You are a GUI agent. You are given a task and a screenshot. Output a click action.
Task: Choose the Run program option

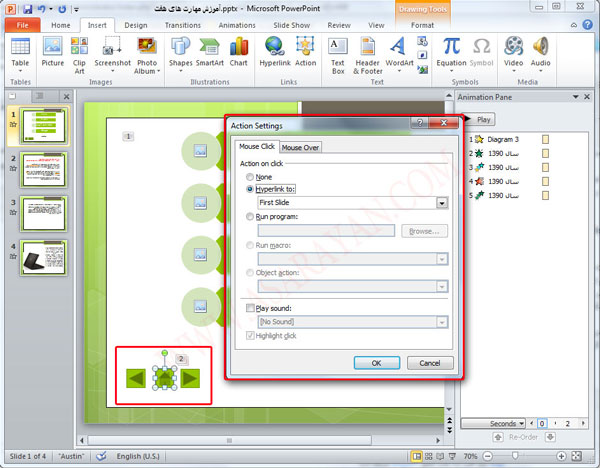click(250, 216)
